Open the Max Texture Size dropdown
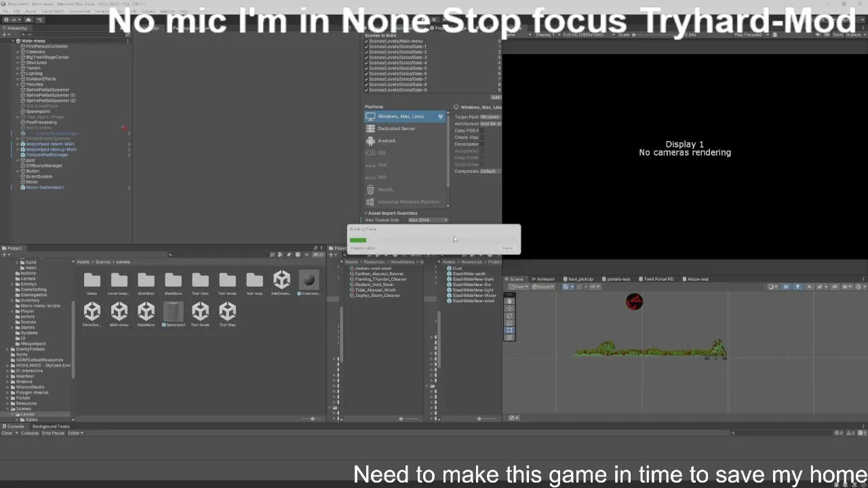This screenshot has height=488, width=868. coord(428,220)
